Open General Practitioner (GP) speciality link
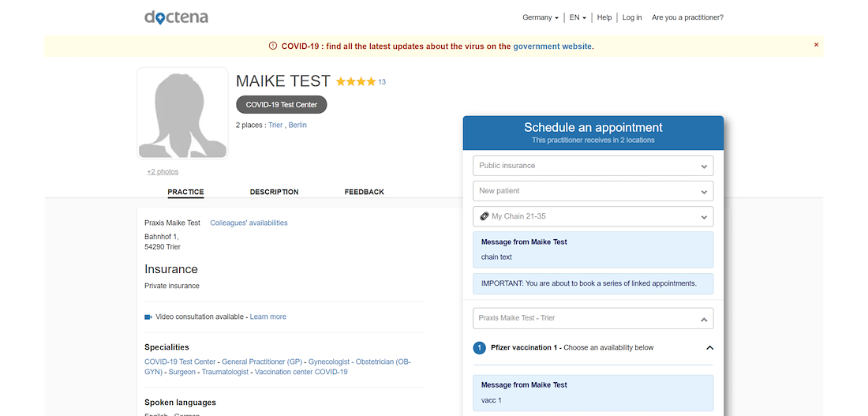Viewport: 868px width, 416px height. coord(262,362)
